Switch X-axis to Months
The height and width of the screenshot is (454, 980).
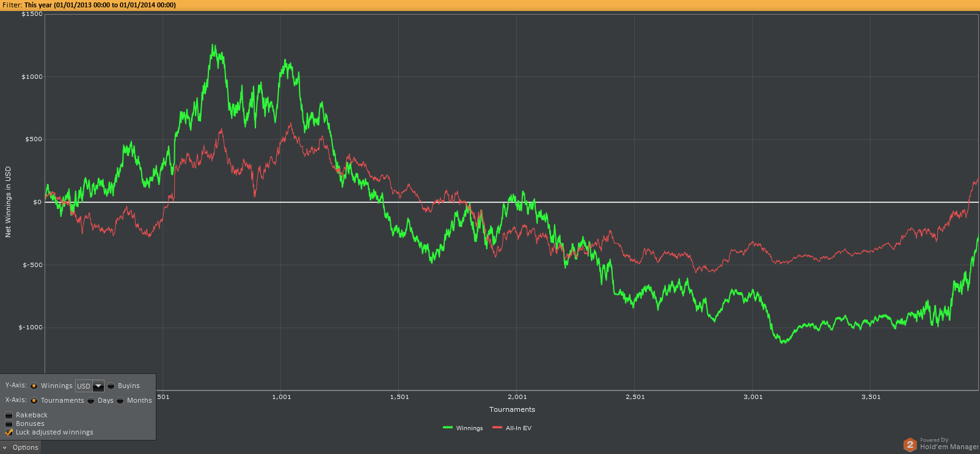tap(120, 400)
